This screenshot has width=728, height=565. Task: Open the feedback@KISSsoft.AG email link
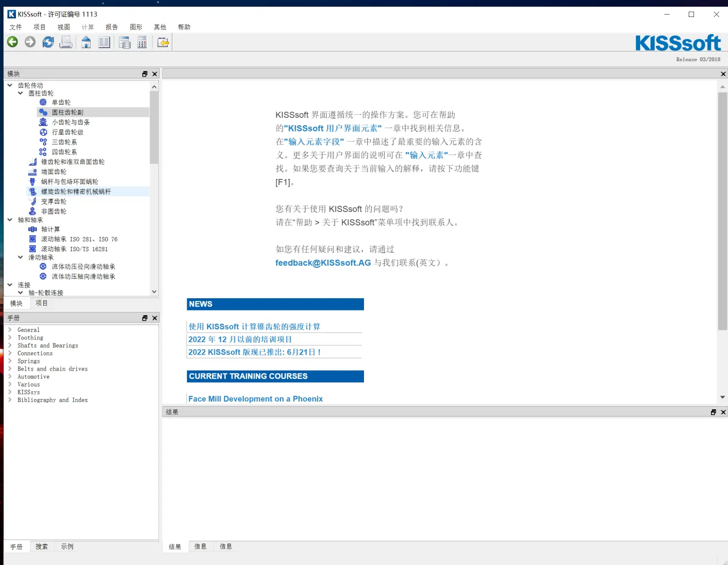[x=323, y=263]
